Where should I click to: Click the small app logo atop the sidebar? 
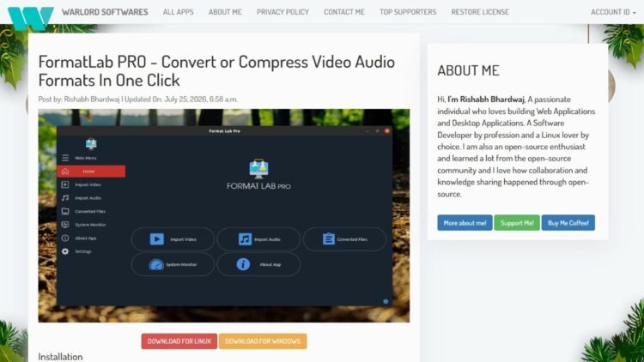click(x=91, y=143)
